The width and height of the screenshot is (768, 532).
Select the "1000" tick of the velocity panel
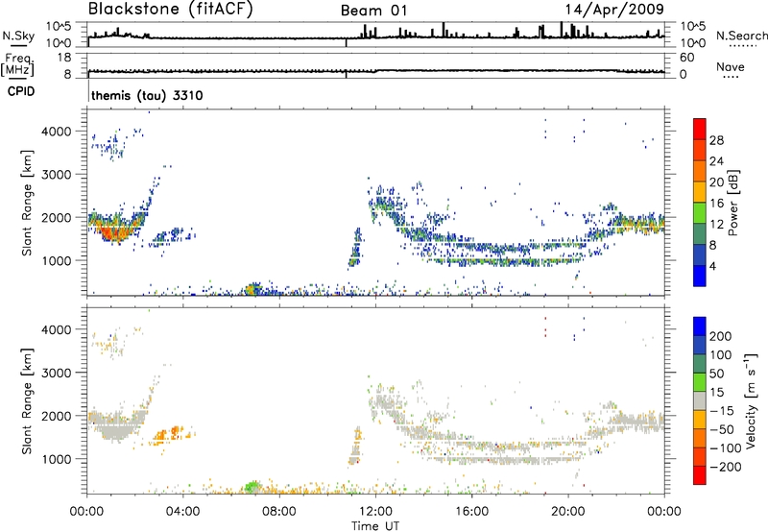click(56, 459)
